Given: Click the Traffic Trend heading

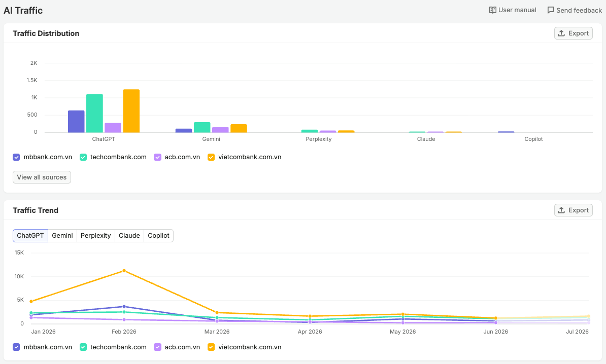Looking at the screenshot, I should 36,210.
